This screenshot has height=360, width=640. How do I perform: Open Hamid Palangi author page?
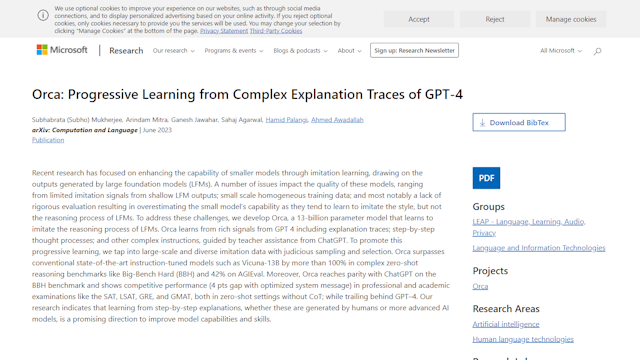coord(287,120)
